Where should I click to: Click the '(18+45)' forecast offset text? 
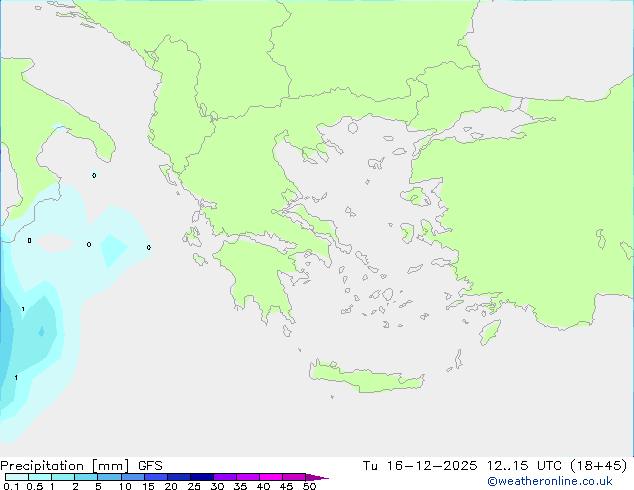pyautogui.click(x=599, y=466)
